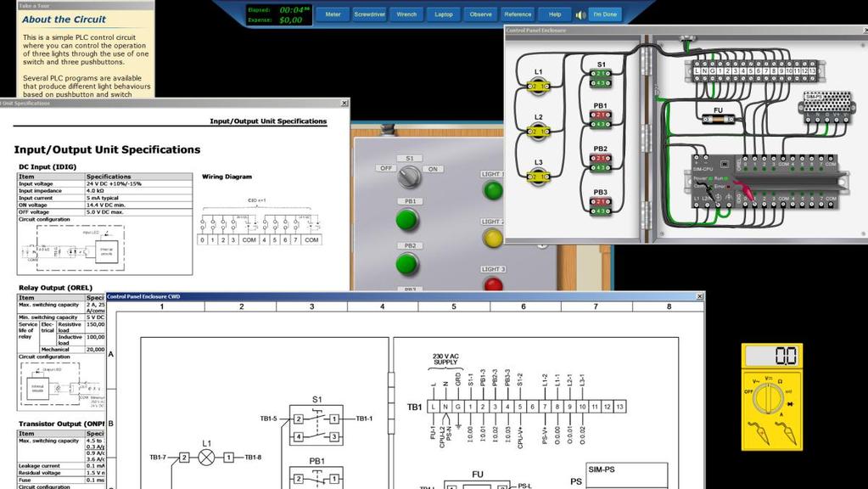This screenshot has width=868, height=489.
Task: Click the PB2 contact block in the enclosure
Action: click(601, 162)
